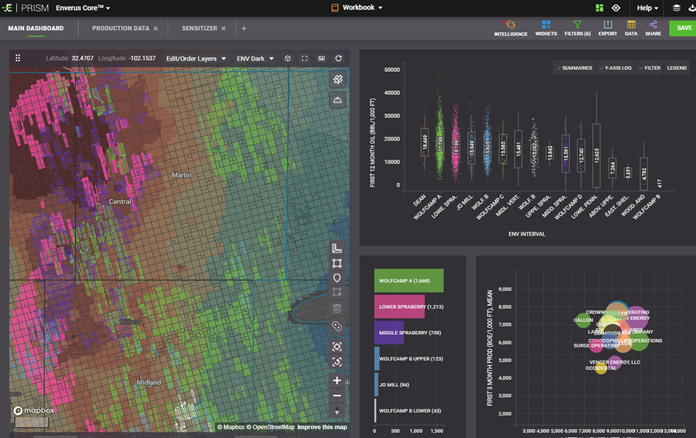Toggle the Filter checkbox on chart
Screen dimensions: 696x438
click(x=648, y=68)
